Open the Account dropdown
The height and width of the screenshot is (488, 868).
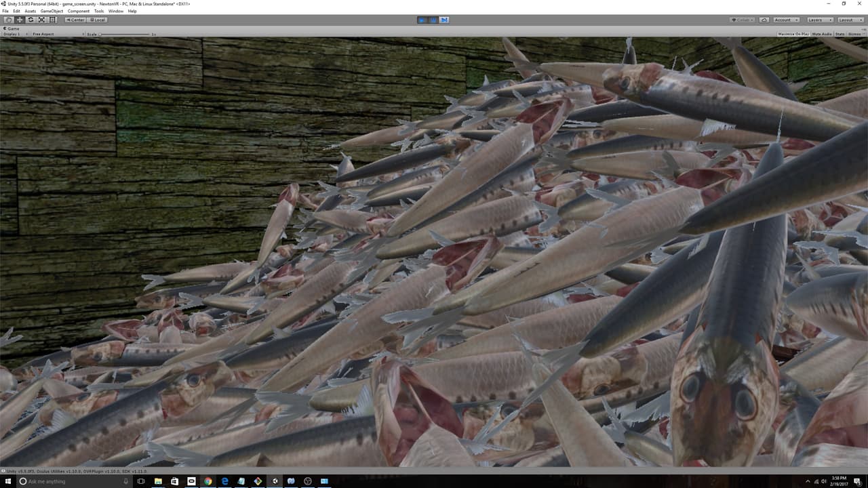pyautogui.click(x=787, y=20)
